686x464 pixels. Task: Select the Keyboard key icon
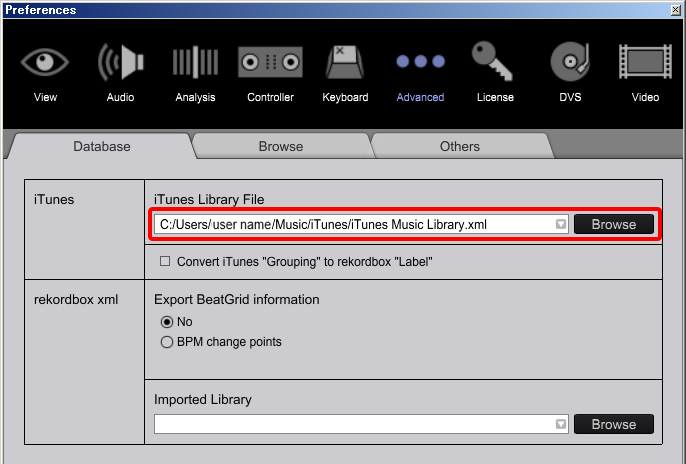(345, 62)
